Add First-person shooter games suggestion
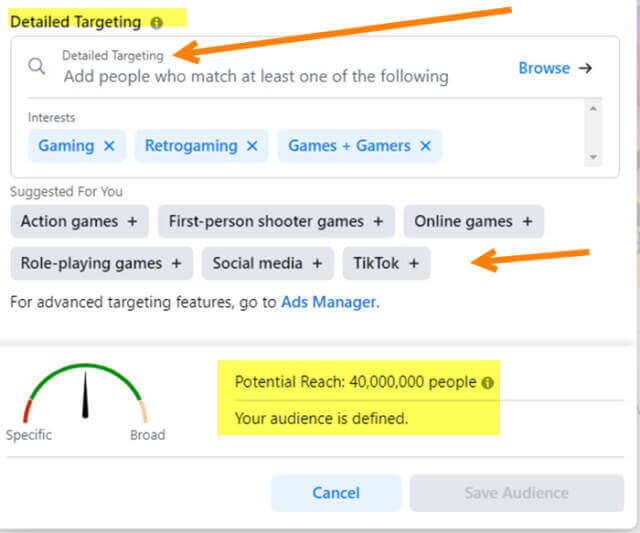Image resolution: width=640 pixels, height=533 pixels. coord(276,222)
